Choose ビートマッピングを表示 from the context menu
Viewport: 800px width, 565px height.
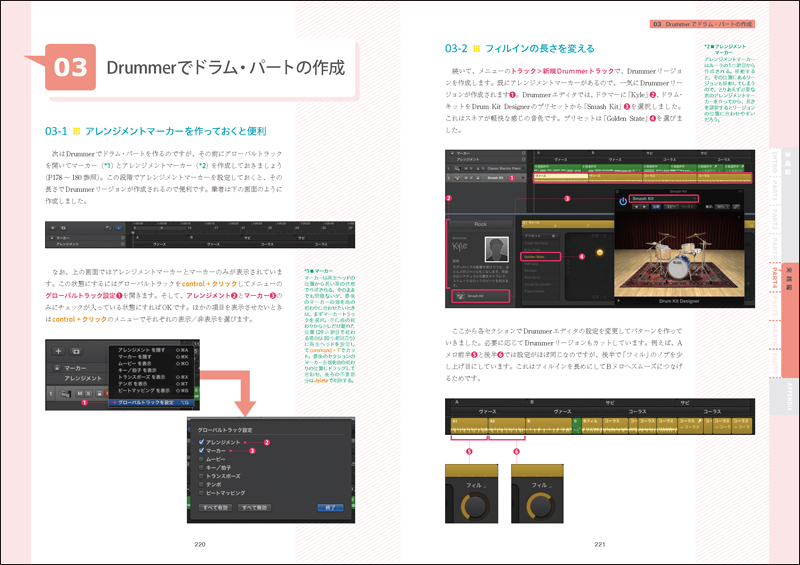click(154, 390)
